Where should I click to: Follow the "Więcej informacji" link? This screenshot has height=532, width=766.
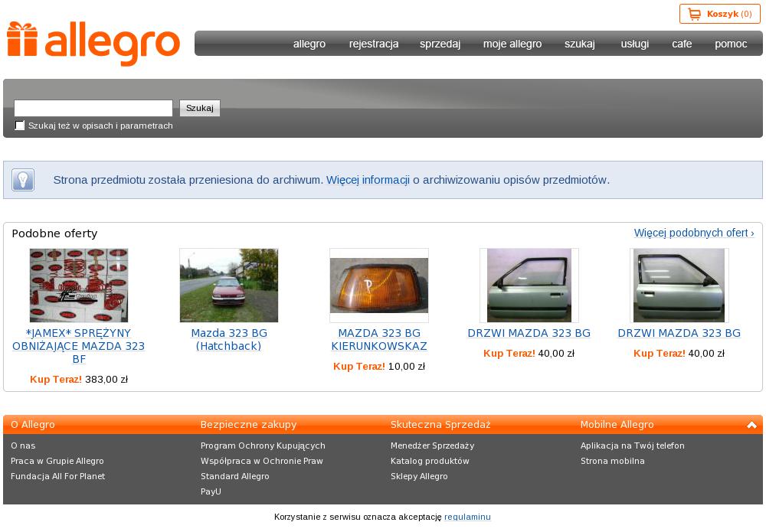pos(368,180)
